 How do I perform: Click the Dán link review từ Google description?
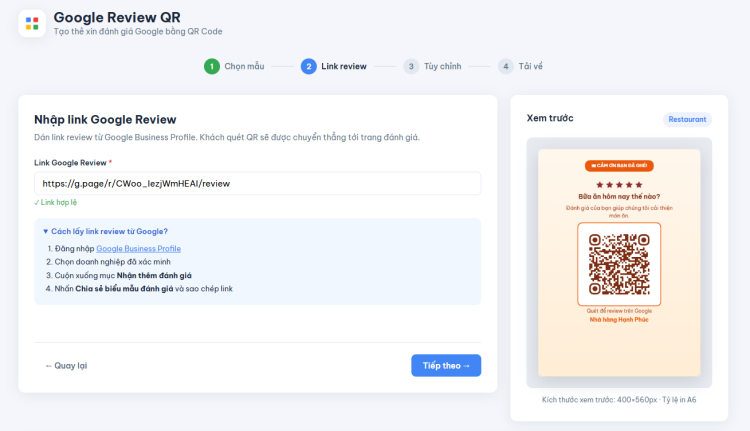(x=227, y=137)
